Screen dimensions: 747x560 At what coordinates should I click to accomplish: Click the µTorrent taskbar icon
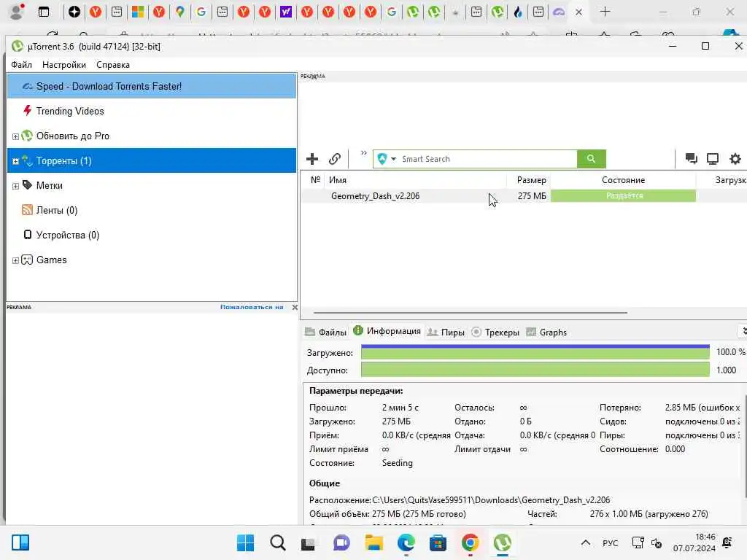pos(502,542)
